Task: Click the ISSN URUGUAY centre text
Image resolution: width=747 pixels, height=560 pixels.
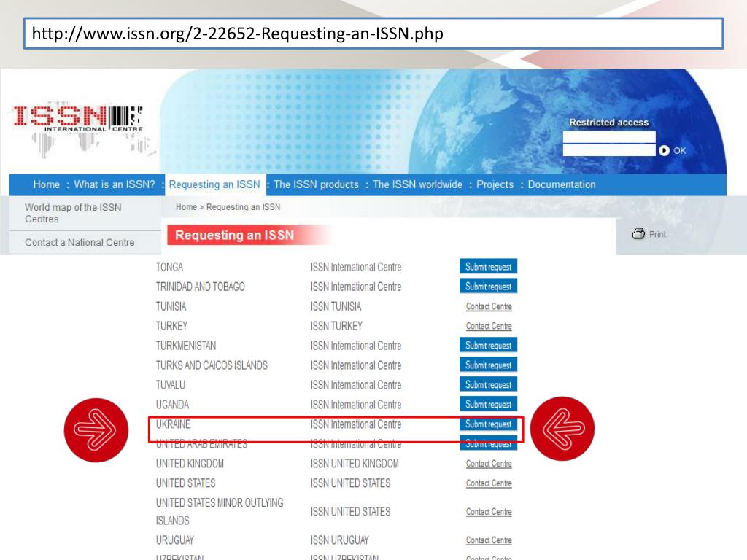Action: pyautogui.click(x=340, y=540)
